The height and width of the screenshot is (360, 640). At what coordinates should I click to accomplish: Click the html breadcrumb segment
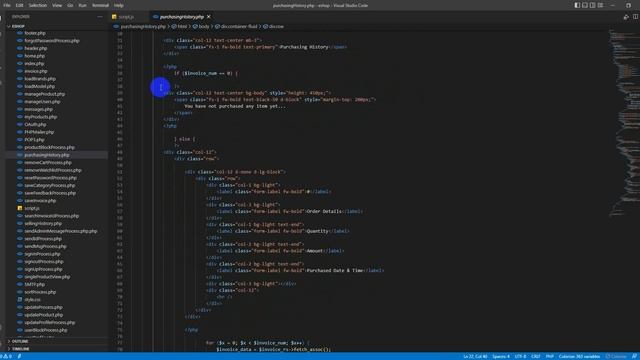tap(182, 26)
